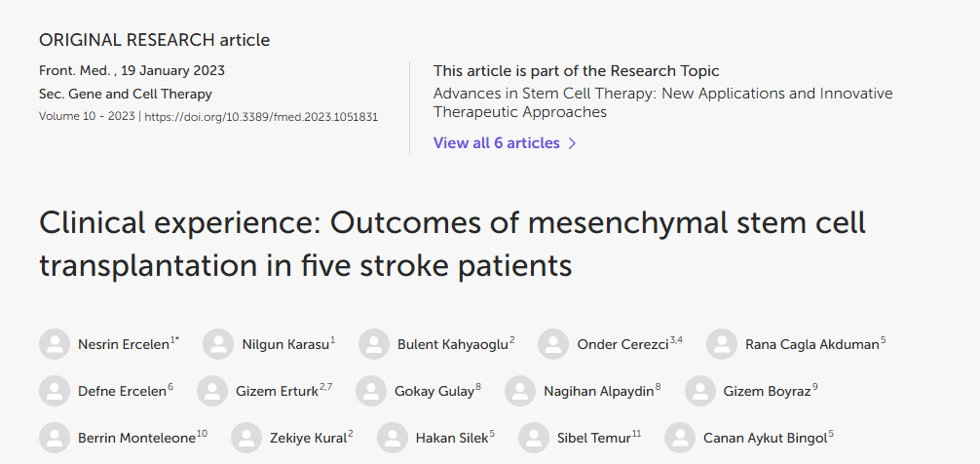
Task: Click Nilgun Karasu's profile avatar
Action: [218, 344]
